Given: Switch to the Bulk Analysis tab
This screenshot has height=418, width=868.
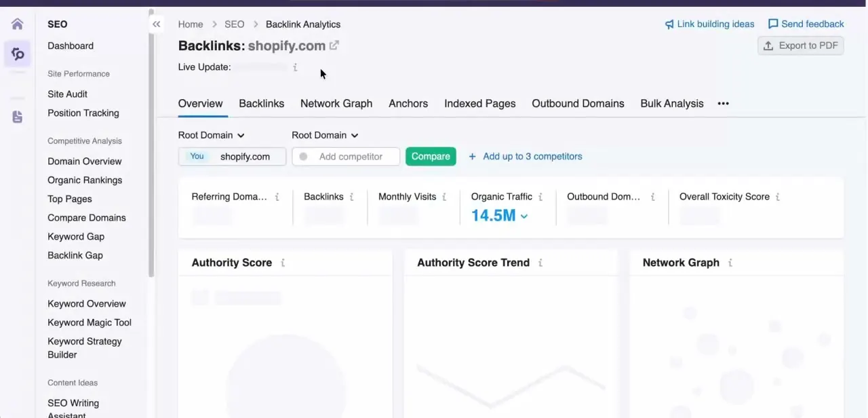Looking at the screenshot, I should pos(672,104).
